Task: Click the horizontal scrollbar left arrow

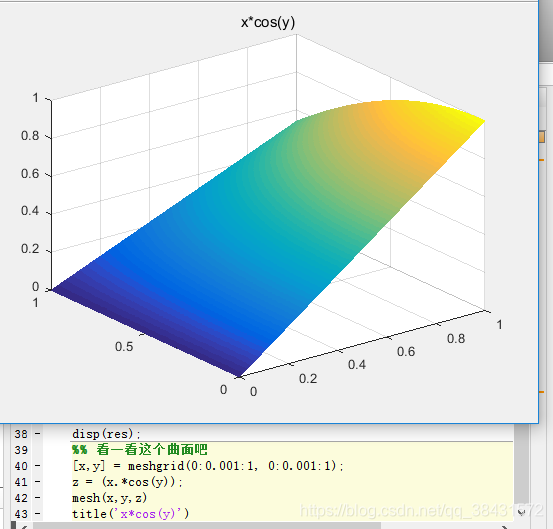Action: [x=24, y=527]
